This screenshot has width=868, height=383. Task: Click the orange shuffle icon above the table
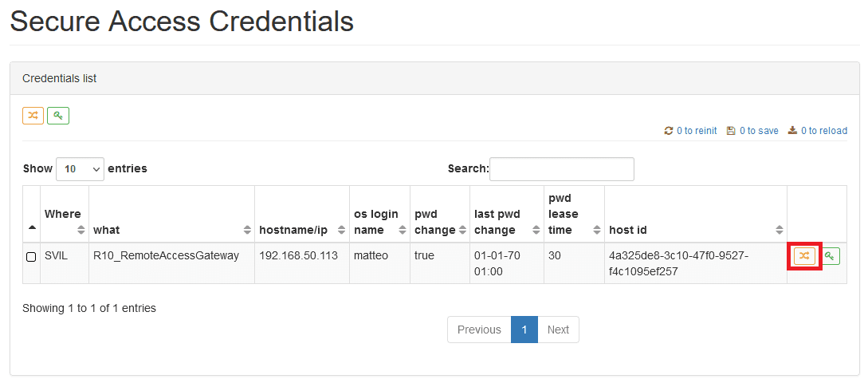[33, 116]
